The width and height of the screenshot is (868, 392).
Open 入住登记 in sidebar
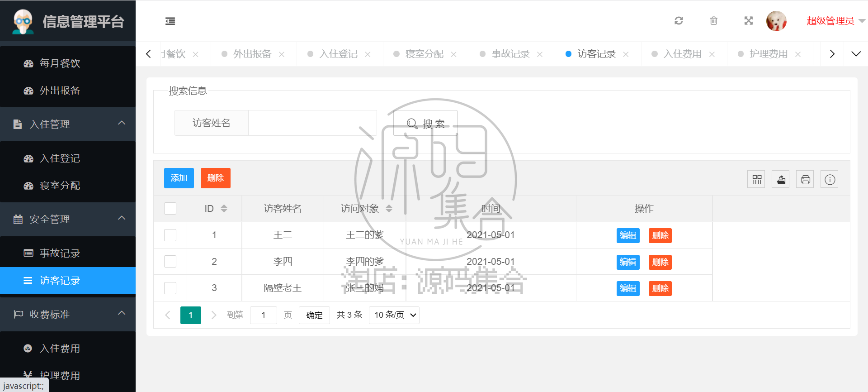(x=68, y=158)
